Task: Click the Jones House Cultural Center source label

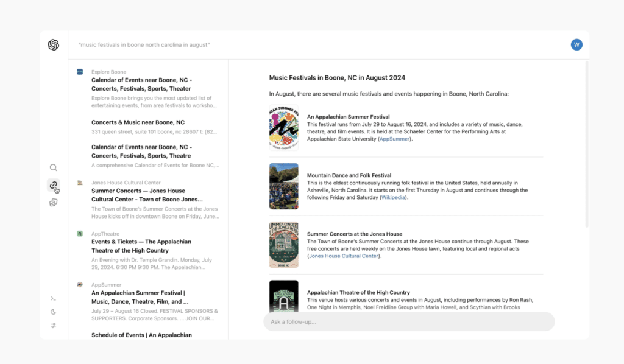Action: (x=126, y=183)
